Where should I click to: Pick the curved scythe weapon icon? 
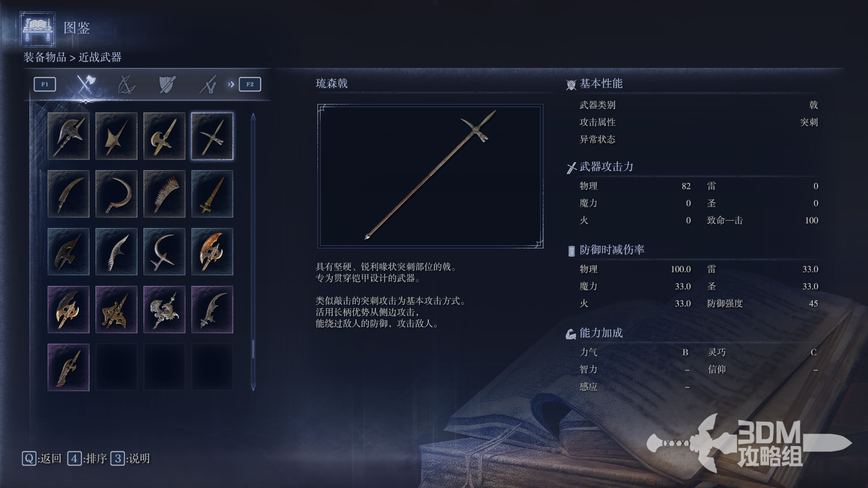tap(116, 194)
